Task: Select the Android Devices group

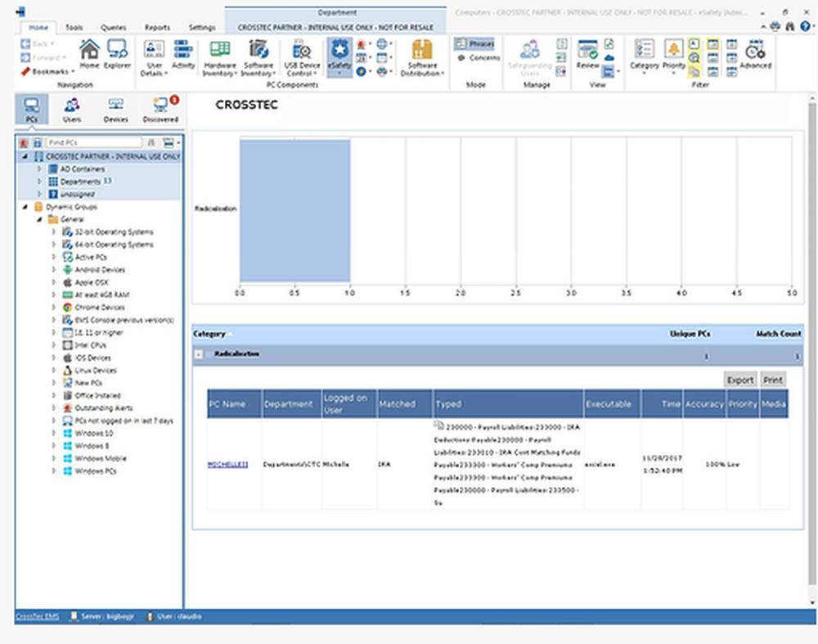Action: [100, 270]
